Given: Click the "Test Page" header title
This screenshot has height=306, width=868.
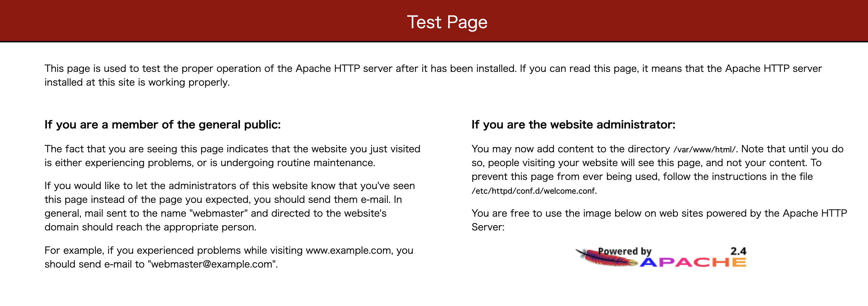Looking at the screenshot, I should tap(447, 22).
